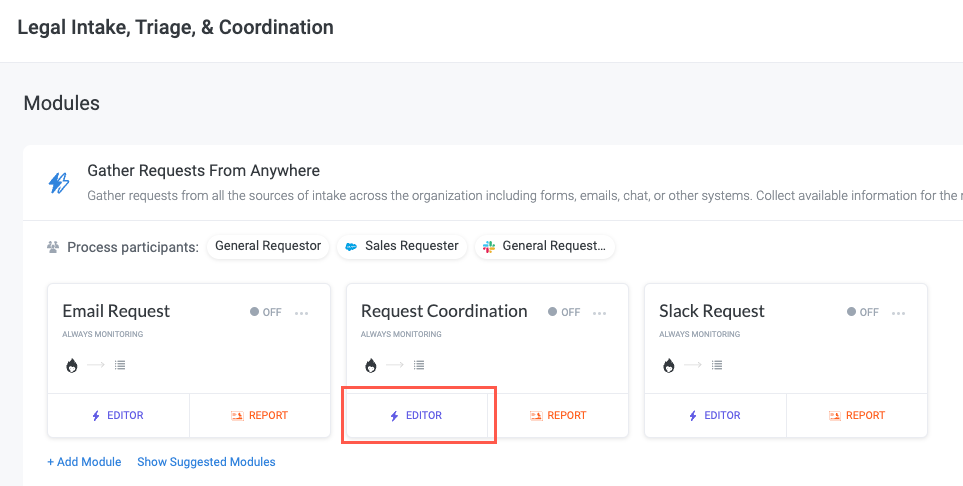This screenshot has width=963, height=486.
Task: Open Request Coordination three-dot options menu
Action: (600, 313)
